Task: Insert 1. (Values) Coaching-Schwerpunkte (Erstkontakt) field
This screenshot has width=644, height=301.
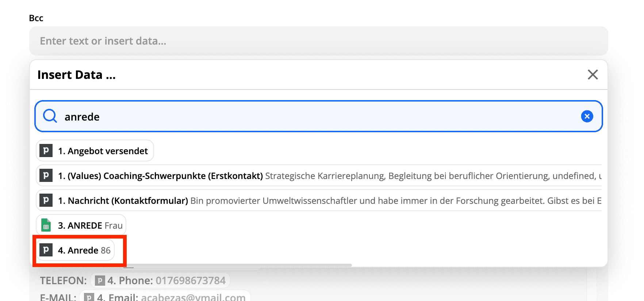Action: coord(319,175)
